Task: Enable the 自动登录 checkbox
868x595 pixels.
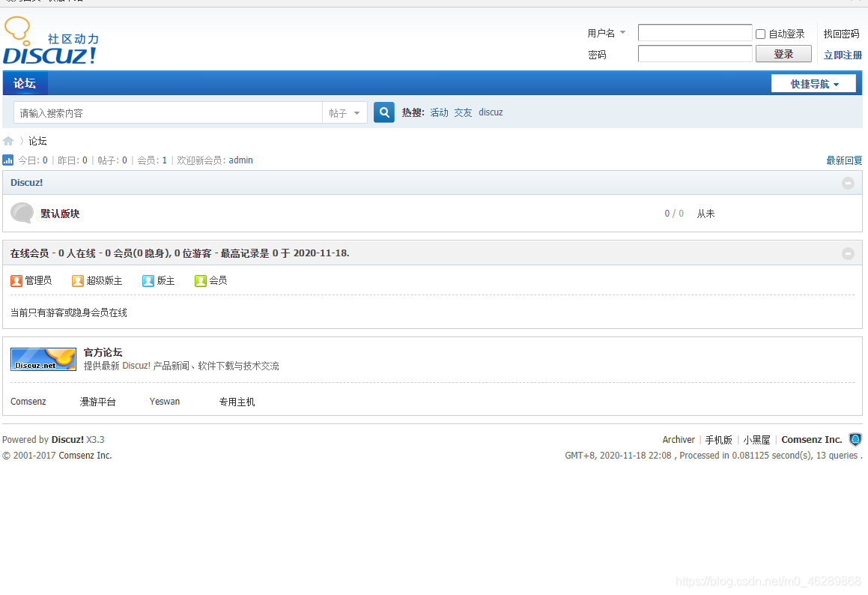Action: coord(761,34)
